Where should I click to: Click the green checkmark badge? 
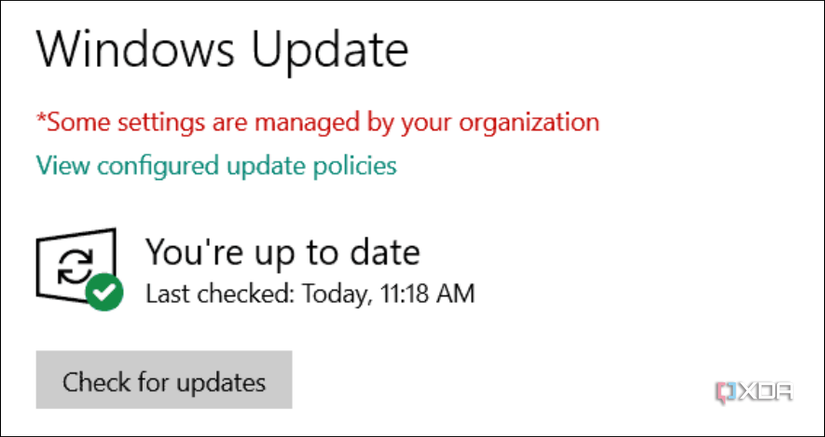tap(103, 293)
